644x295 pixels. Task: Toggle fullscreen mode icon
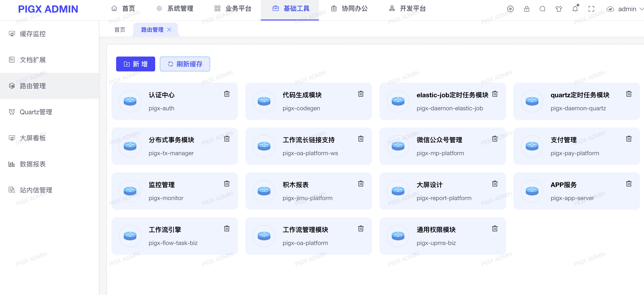(591, 9)
